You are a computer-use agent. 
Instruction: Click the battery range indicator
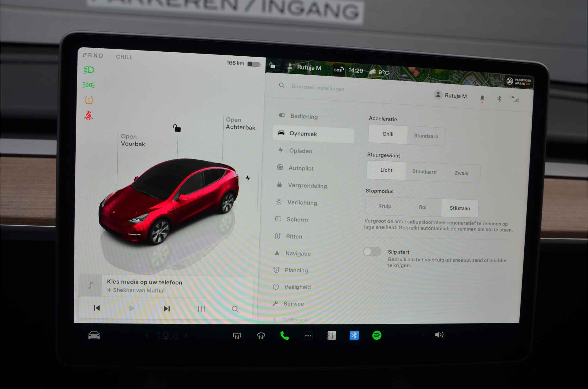(241, 64)
